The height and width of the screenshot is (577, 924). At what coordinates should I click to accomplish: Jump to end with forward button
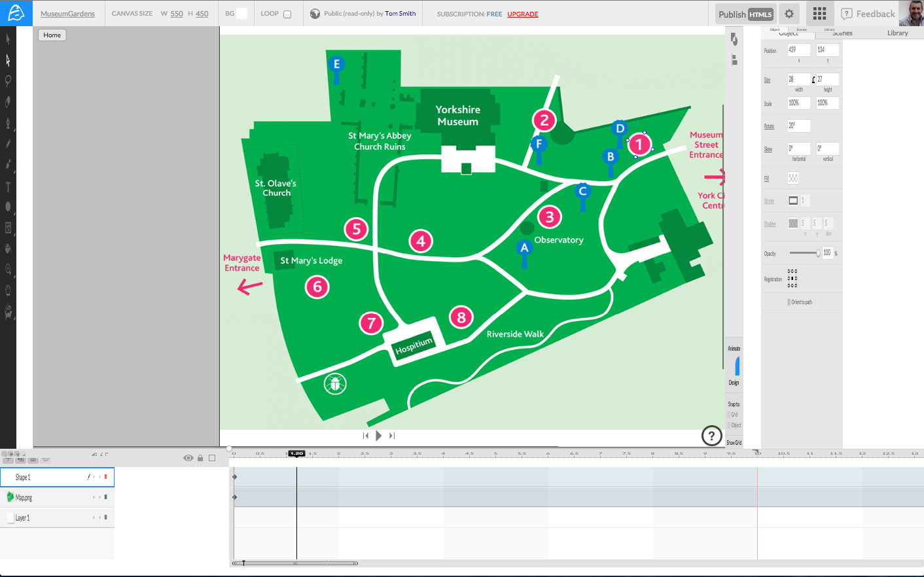[391, 436]
